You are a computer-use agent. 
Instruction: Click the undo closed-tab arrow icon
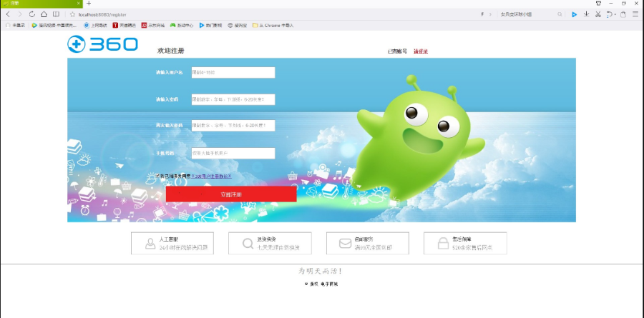coord(610,14)
